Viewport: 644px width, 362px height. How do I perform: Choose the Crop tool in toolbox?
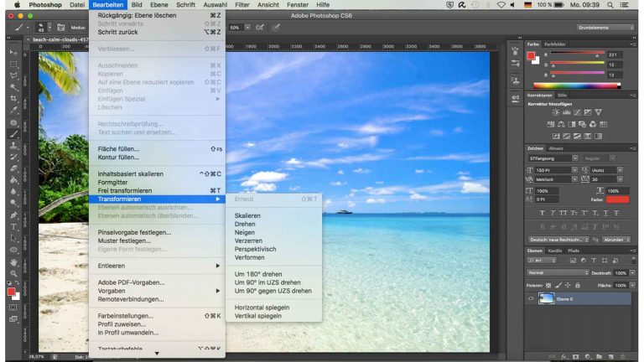[13, 98]
